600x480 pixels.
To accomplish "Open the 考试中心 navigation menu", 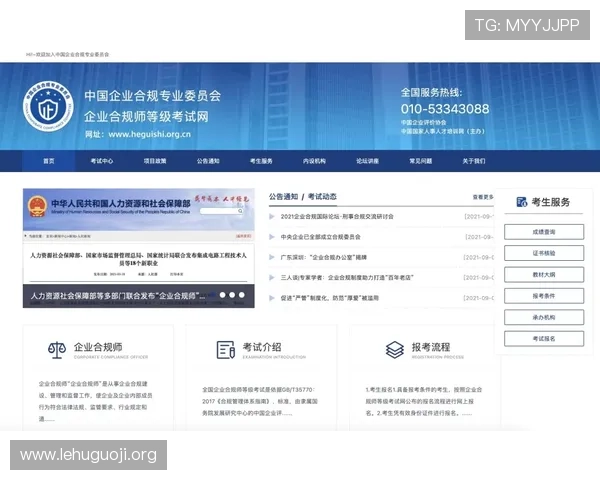I will tap(102, 161).
